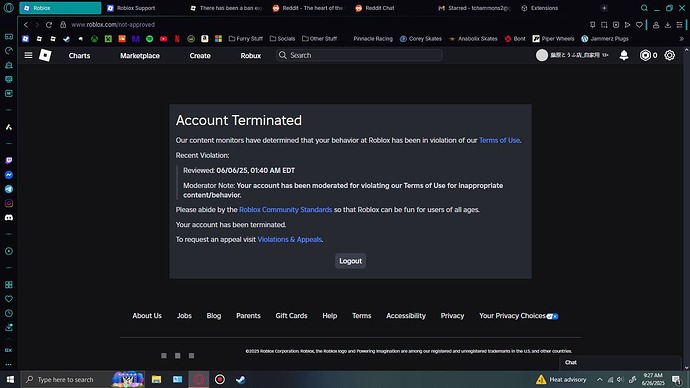Viewport: 690px width, 388px height.
Task: Open the sidebar history clock icon
Action: click(x=9, y=313)
